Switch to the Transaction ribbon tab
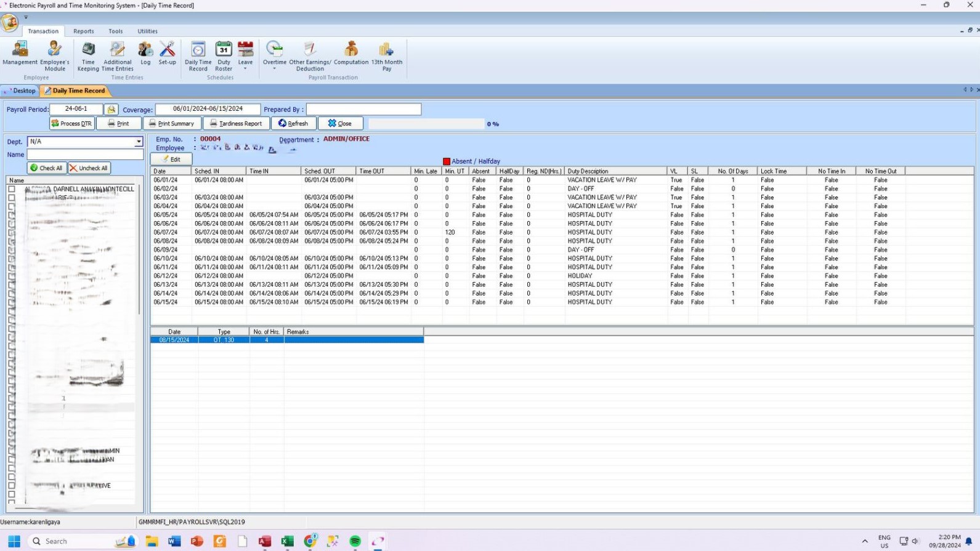This screenshot has width=980, height=551. [x=43, y=31]
